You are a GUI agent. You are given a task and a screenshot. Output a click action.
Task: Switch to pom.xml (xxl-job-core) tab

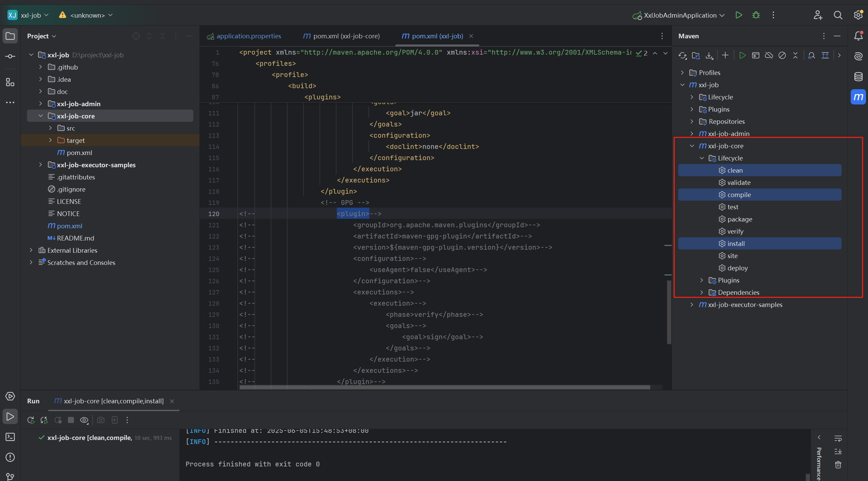coord(341,36)
